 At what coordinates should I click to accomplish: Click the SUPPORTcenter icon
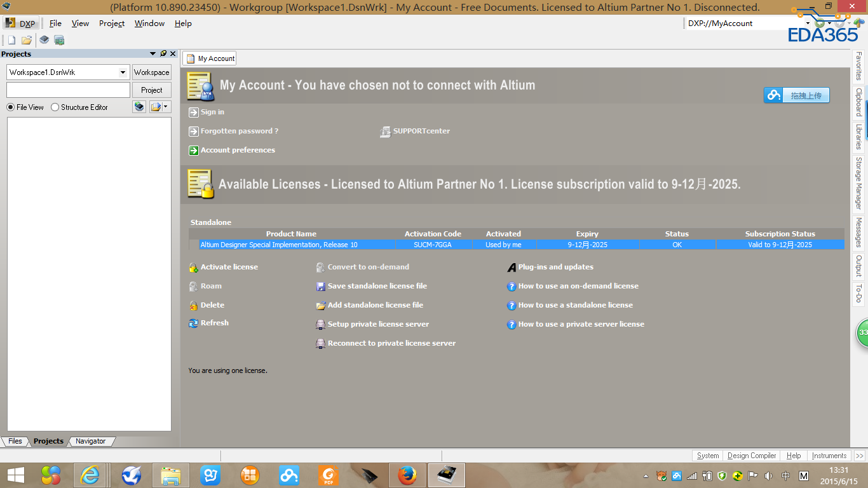tap(385, 132)
